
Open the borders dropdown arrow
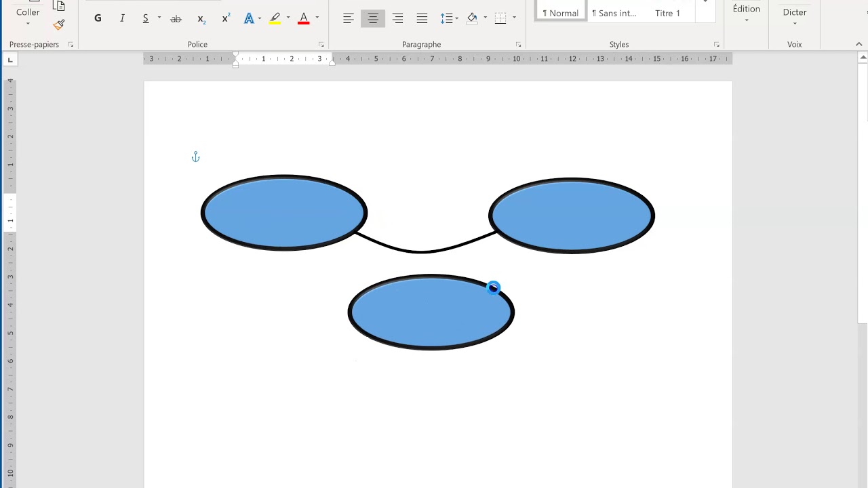pyautogui.click(x=514, y=18)
